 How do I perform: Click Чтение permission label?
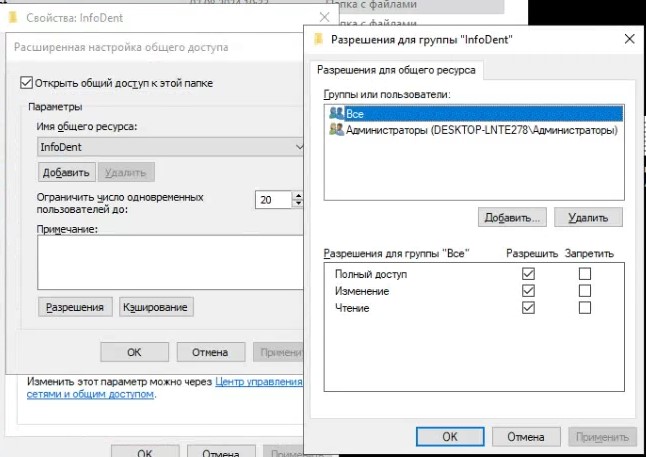(352, 308)
